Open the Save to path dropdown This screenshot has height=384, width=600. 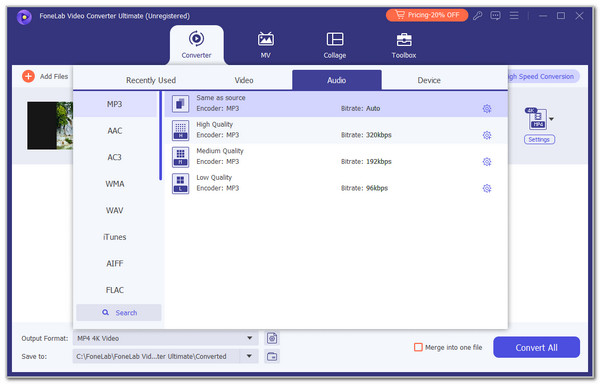[x=249, y=356]
